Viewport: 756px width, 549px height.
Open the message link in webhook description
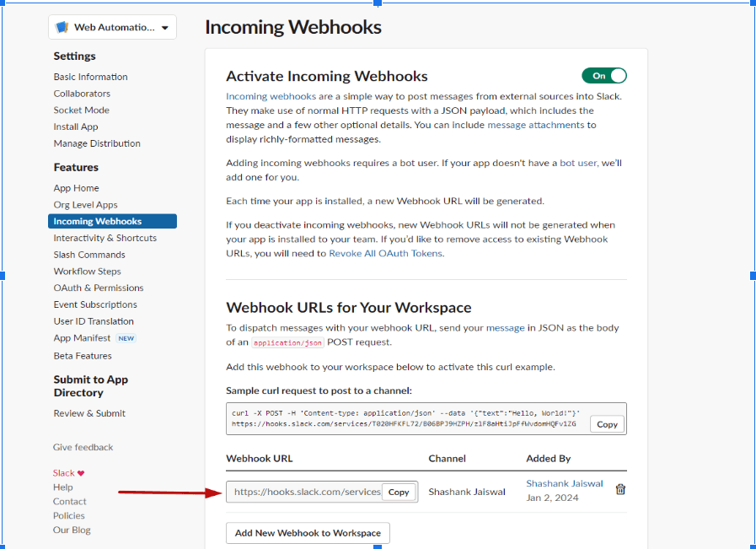click(506, 328)
